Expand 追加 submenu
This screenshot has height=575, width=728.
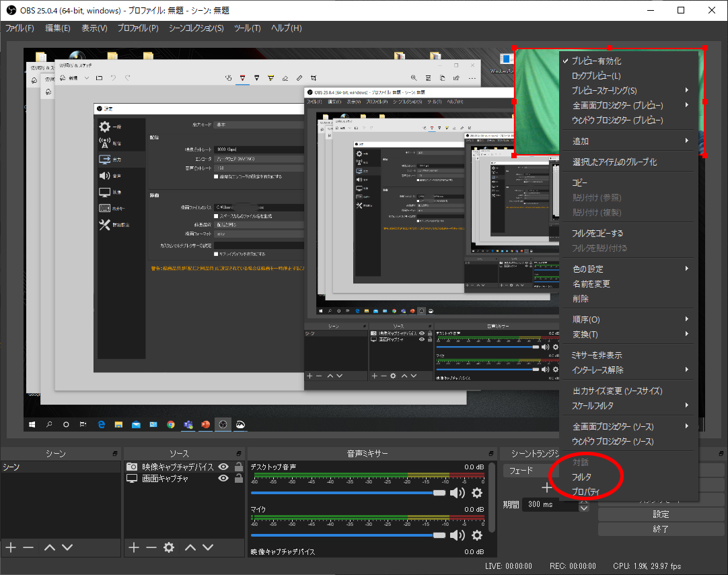(629, 141)
